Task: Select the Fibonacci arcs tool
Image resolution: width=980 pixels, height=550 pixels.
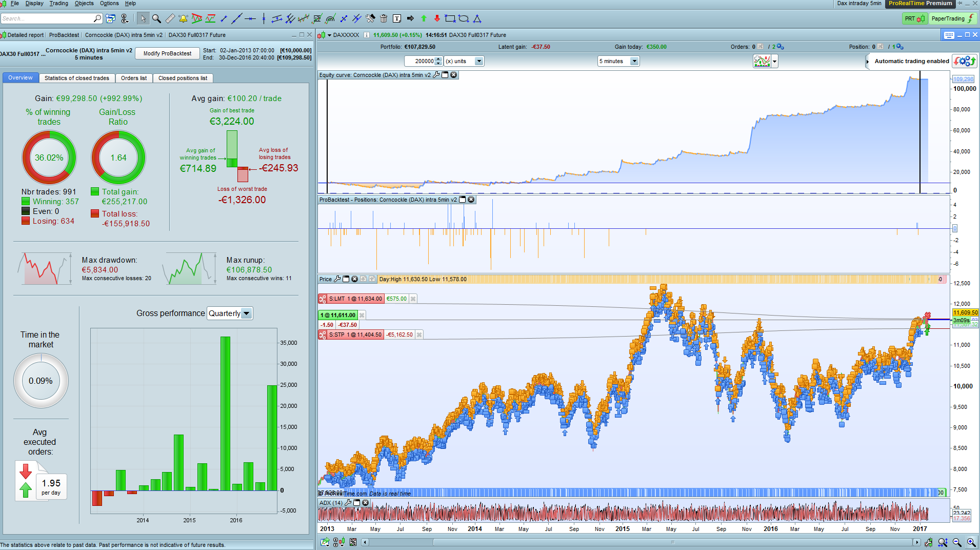Action: pyautogui.click(x=330, y=19)
